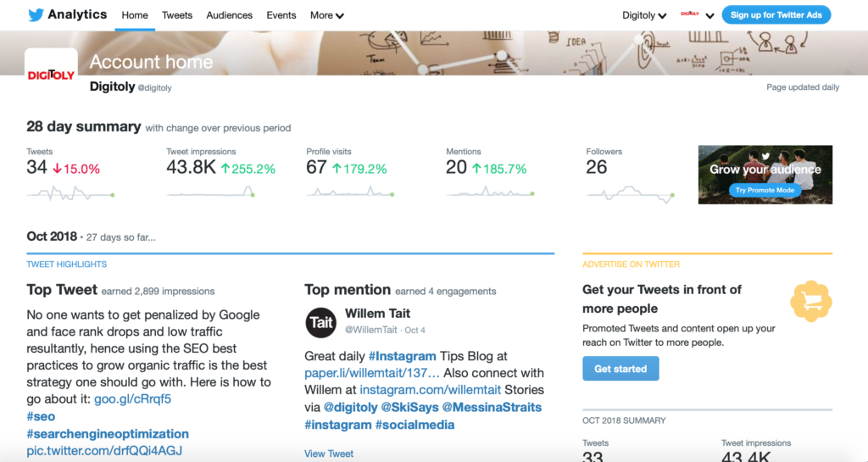Click the Tweet impressions value 43.8K
This screenshot has height=462, width=868.
coord(191,167)
